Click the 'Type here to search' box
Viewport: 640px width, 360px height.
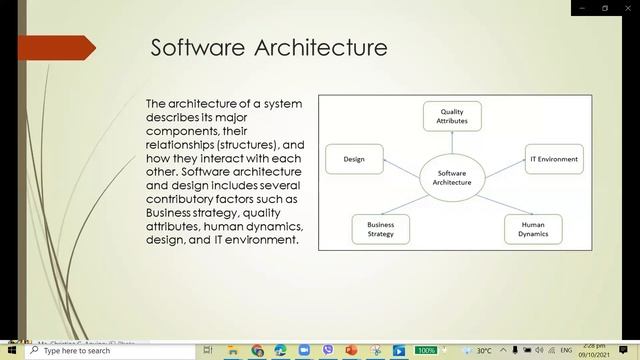pos(110,351)
